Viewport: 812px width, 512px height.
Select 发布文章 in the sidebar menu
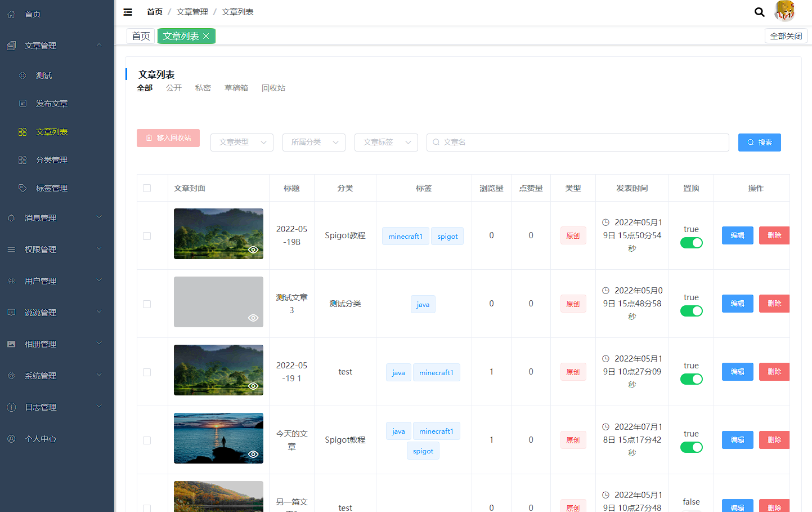[x=52, y=104]
